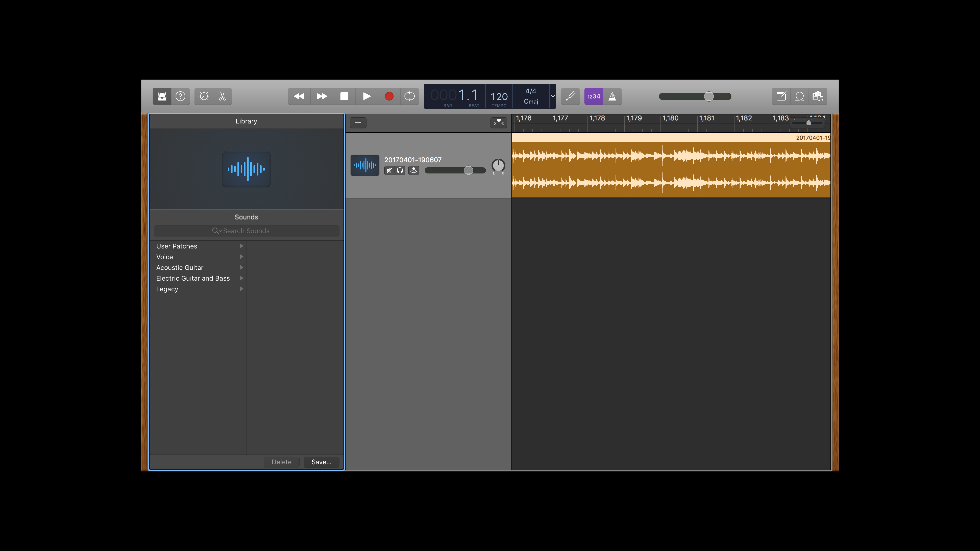The width and height of the screenshot is (980, 551).
Task: Click the Search Sounds field
Action: coord(246,231)
